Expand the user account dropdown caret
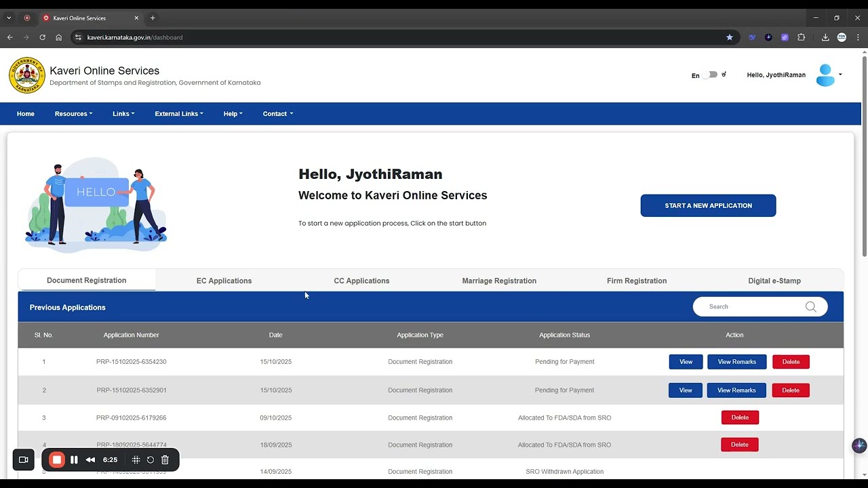 pos(840,75)
